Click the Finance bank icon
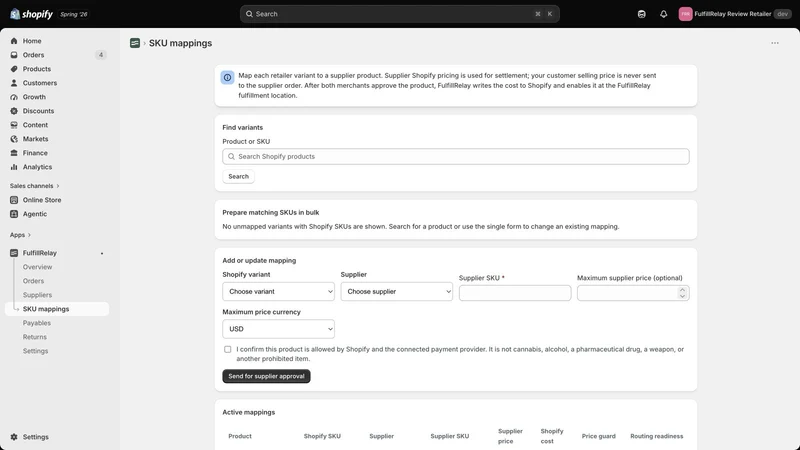 click(x=14, y=153)
